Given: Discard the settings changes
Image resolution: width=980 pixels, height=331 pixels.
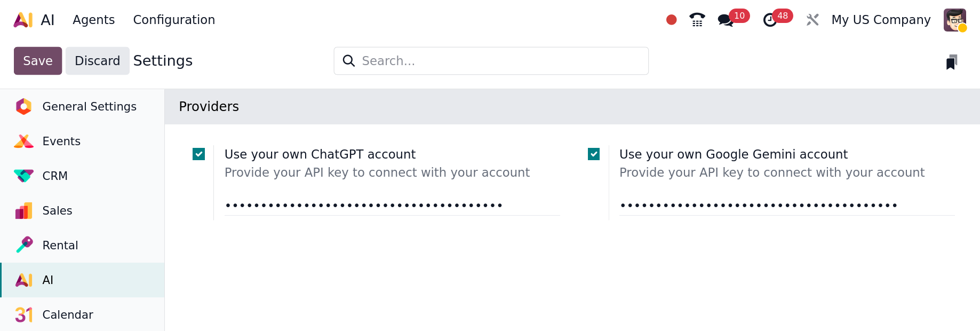Looking at the screenshot, I should 97,61.
